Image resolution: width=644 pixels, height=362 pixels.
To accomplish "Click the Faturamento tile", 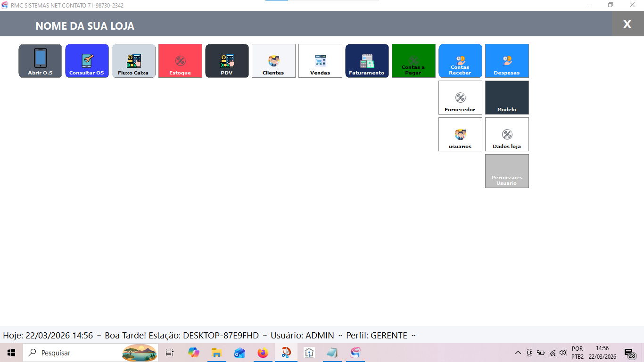I will coord(367,61).
